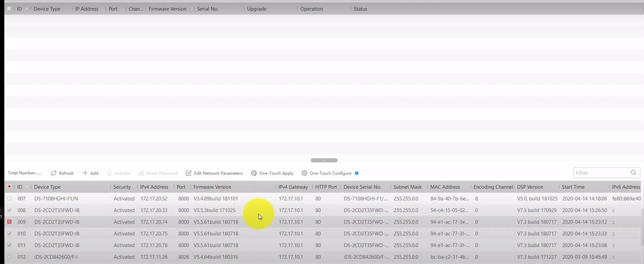Click inside the Filter text field
The height and width of the screenshot is (264, 644).
point(600,173)
